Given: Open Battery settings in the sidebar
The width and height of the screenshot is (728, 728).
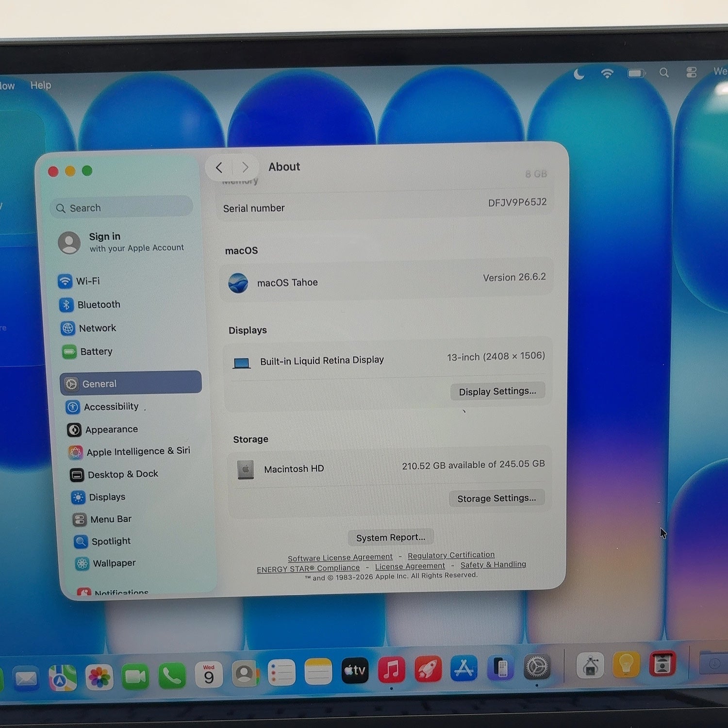Looking at the screenshot, I should click(x=88, y=351).
